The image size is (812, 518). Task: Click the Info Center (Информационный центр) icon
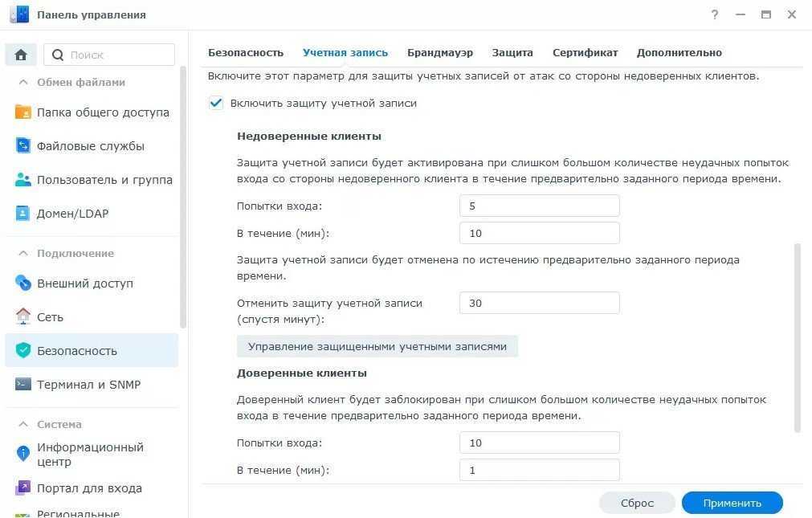pyautogui.click(x=23, y=454)
